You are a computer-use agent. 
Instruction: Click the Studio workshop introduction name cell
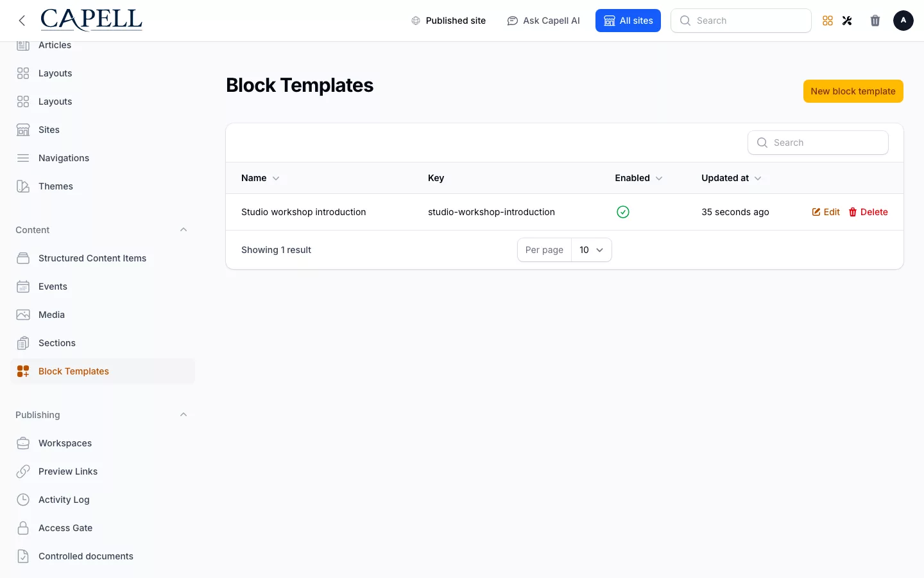pos(304,212)
